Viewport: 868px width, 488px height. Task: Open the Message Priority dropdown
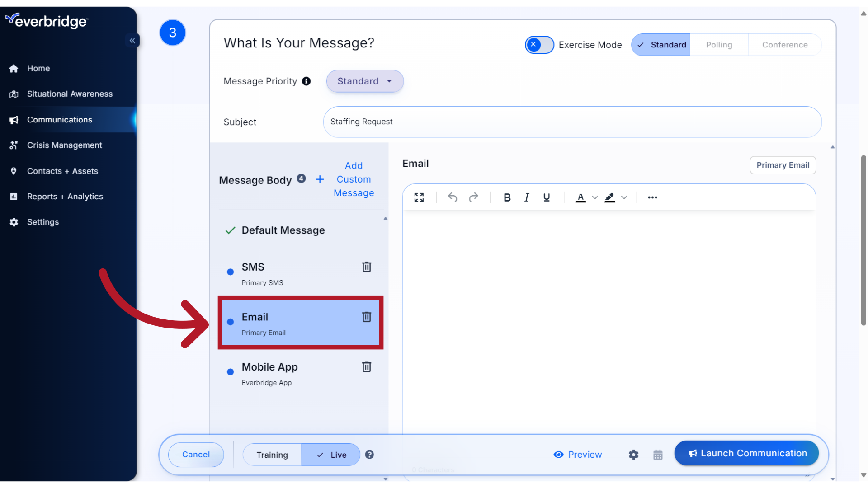point(364,81)
